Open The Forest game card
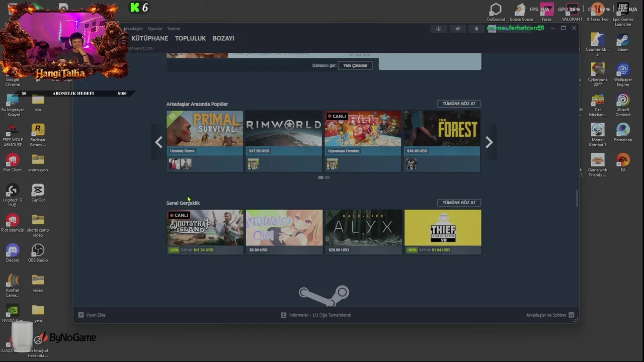Screen dimensions: 644x362 pyautogui.click(x=442, y=141)
